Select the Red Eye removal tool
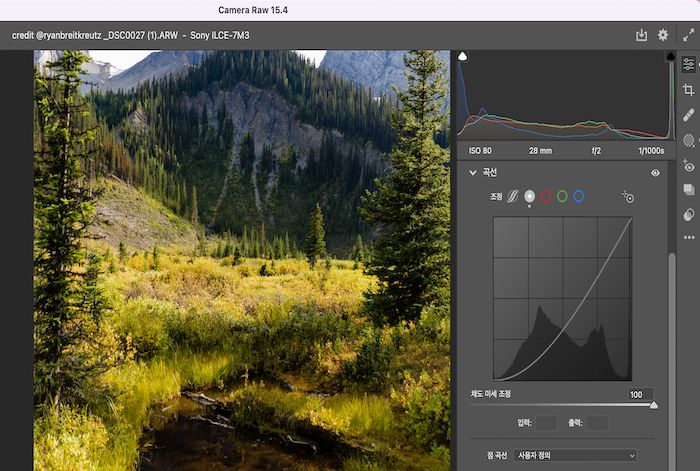Viewport: 700px width, 471px height. pos(688,166)
